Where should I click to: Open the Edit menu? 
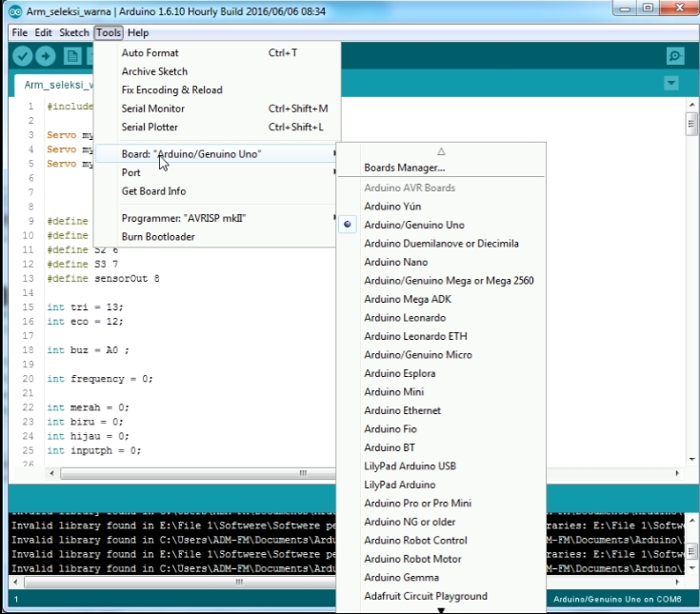(43, 32)
